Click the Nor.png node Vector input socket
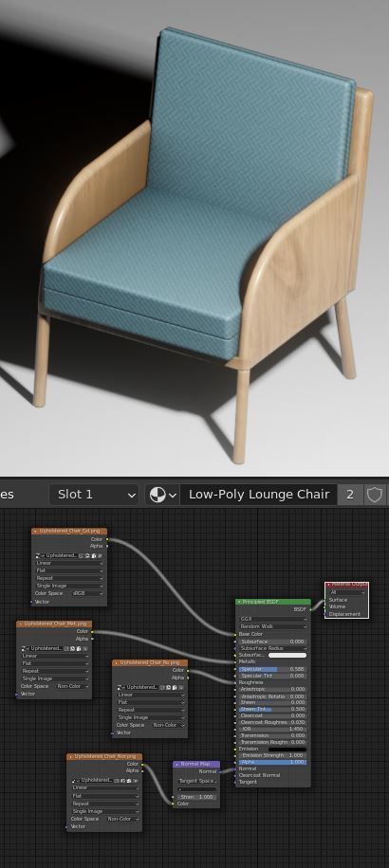The width and height of the screenshot is (389, 868). click(x=66, y=827)
